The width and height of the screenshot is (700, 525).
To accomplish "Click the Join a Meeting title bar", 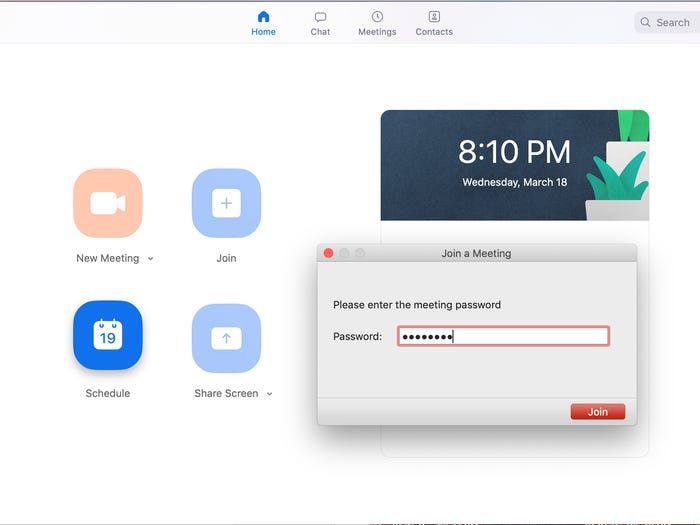I will (477, 253).
